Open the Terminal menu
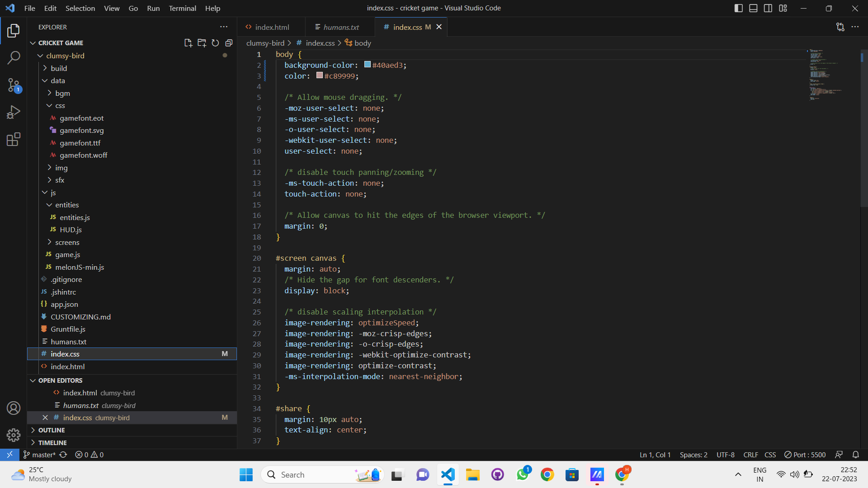 [182, 8]
